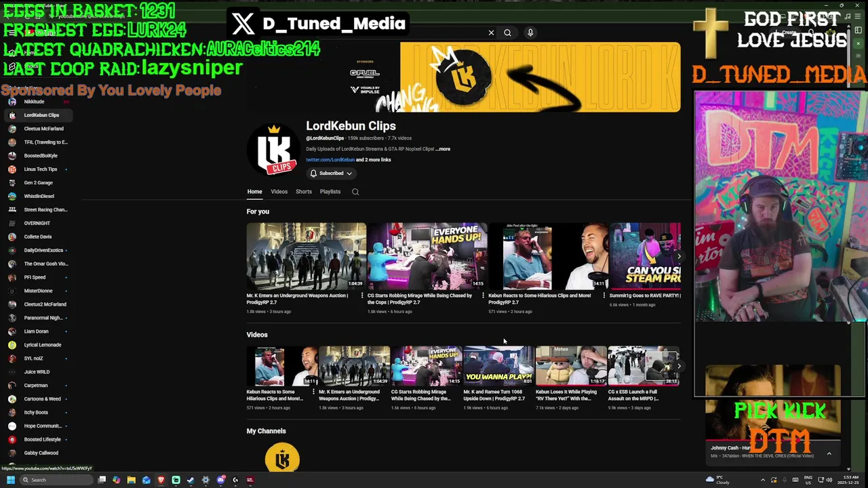This screenshot has width=868, height=488.
Task: Open BoostedBoiKyle subscription
Action: click(x=39, y=156)
